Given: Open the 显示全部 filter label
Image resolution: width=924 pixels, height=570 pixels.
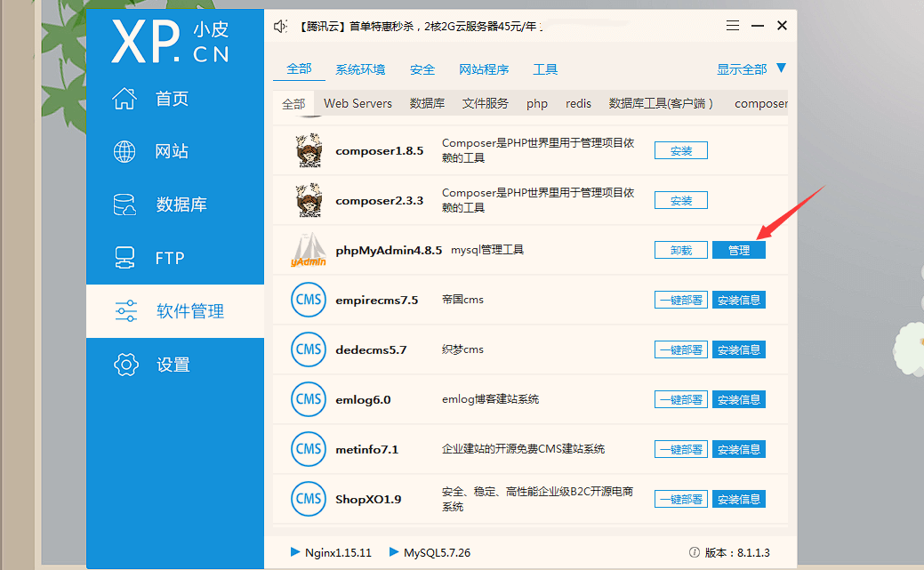Looking at the screenshot, I should point(742,69).
